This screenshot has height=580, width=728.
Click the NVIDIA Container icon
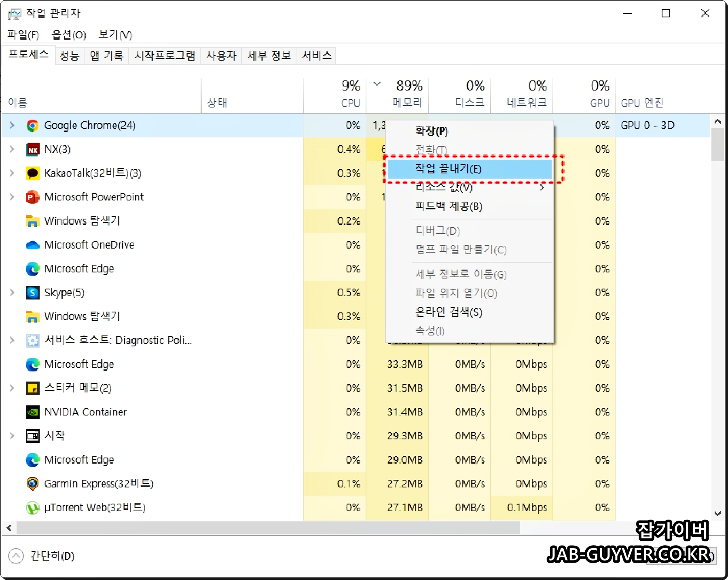32,412
